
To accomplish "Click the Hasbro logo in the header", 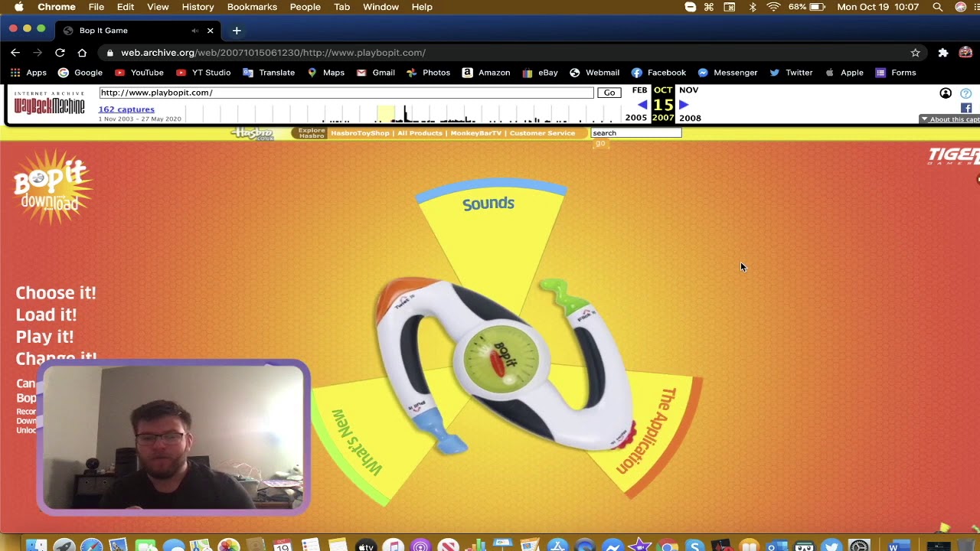I will click(253, 133).
